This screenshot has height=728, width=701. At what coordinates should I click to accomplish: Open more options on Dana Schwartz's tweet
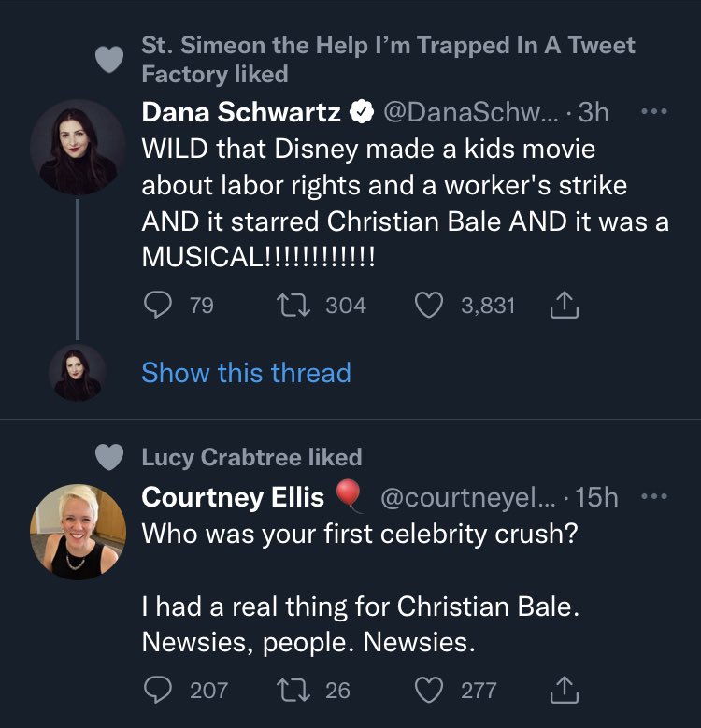pyautogui.click(x=654, y=111)
